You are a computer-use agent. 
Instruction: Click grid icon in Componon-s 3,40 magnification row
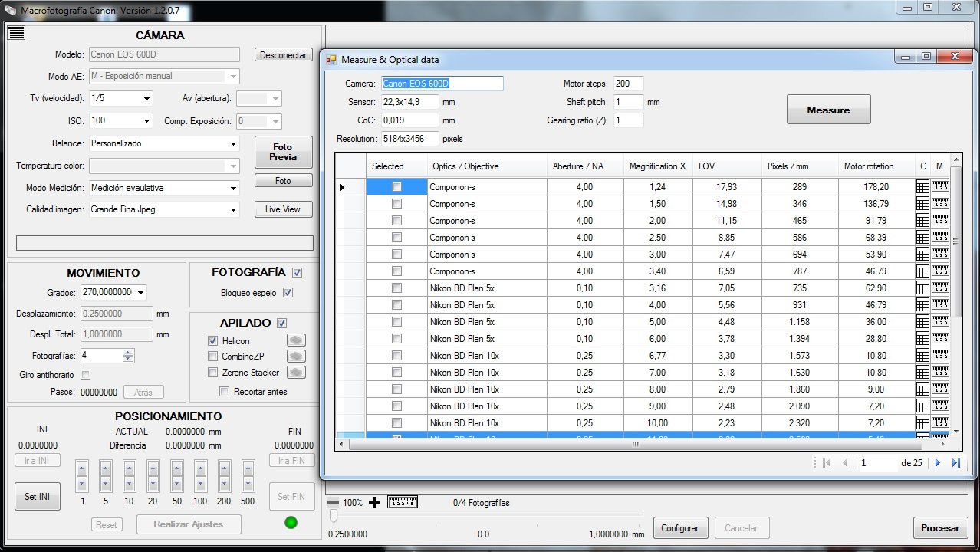pyautogui.click(x=922, y=271)
